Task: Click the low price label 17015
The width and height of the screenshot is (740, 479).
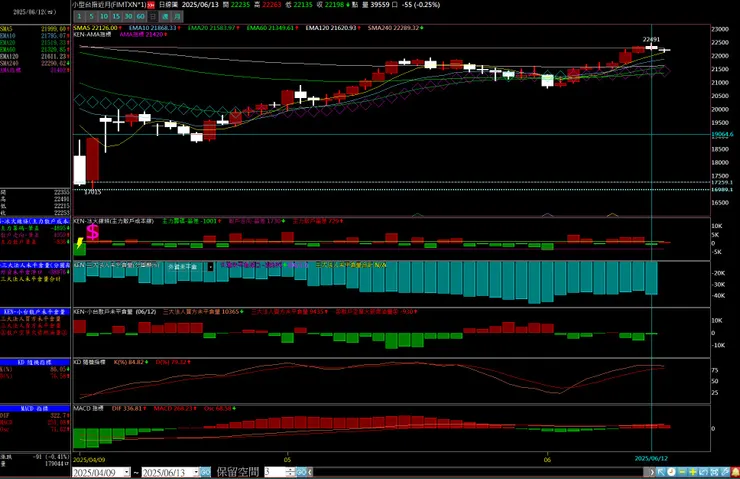Action: 92,192
